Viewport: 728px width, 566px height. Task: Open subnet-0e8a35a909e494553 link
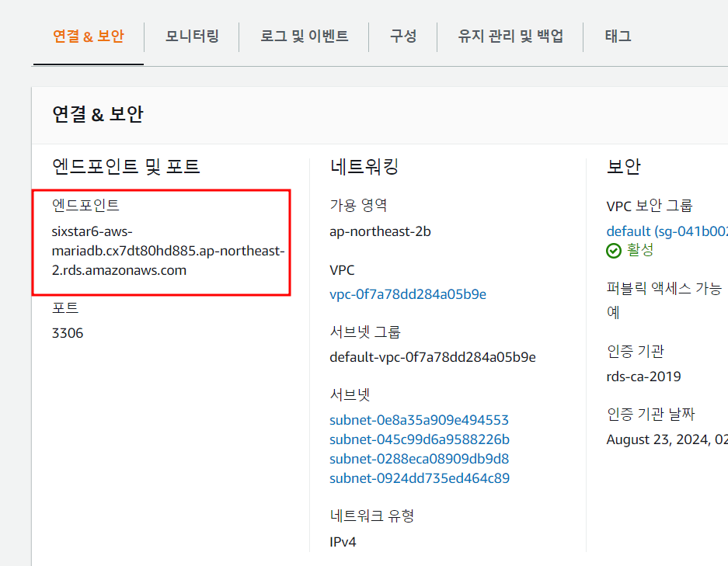(x=419, y=420)
